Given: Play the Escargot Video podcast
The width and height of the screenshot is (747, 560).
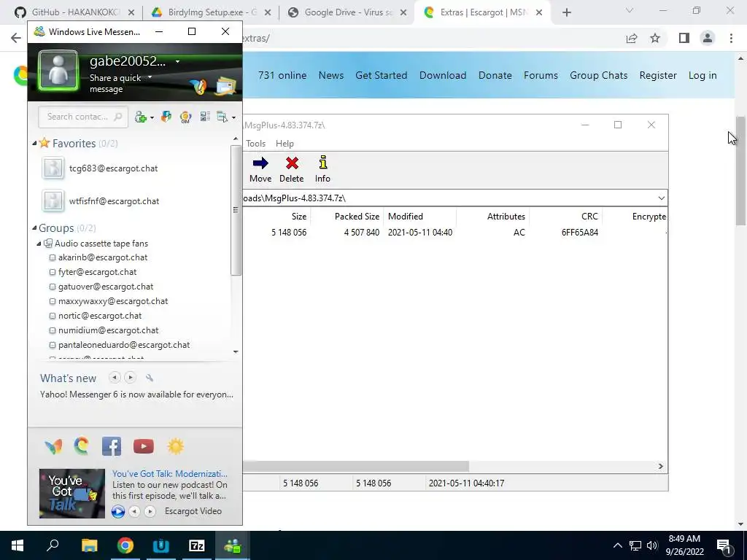Looking at the screenshot, I should (x=118, y=511).
